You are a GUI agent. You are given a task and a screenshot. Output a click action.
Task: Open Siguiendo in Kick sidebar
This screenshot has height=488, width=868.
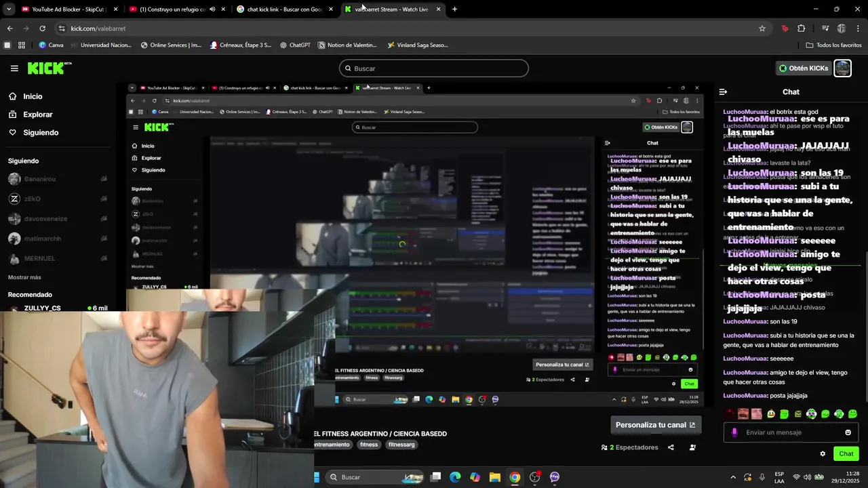coord(33,132)
